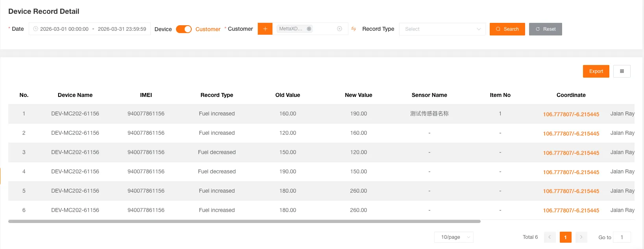Viewport: 644px width, 249px height.
Task: Click the start date 2026-03-01 00:00:00
Action: (x=64, y=29)
